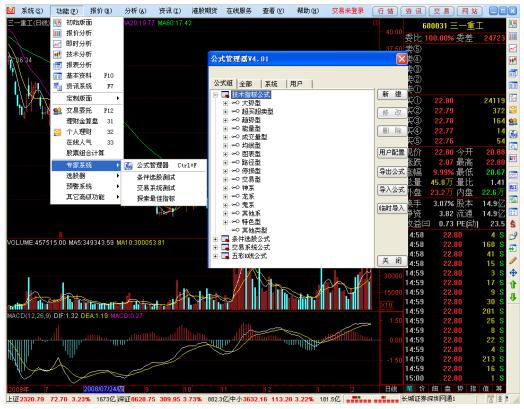Open the 资讯 menu

coord(170,11)
